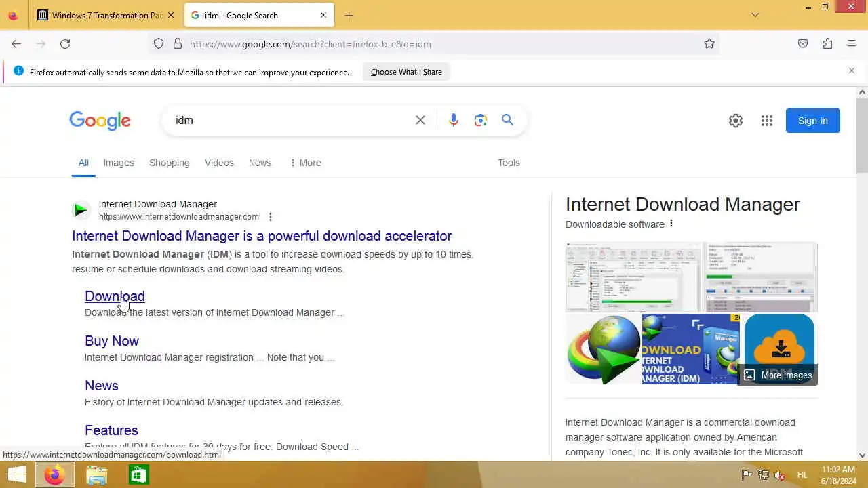The height and width of the screenshot is (488, 868).
Task: Open the Google apps grid icon
Action: point(767,121)
